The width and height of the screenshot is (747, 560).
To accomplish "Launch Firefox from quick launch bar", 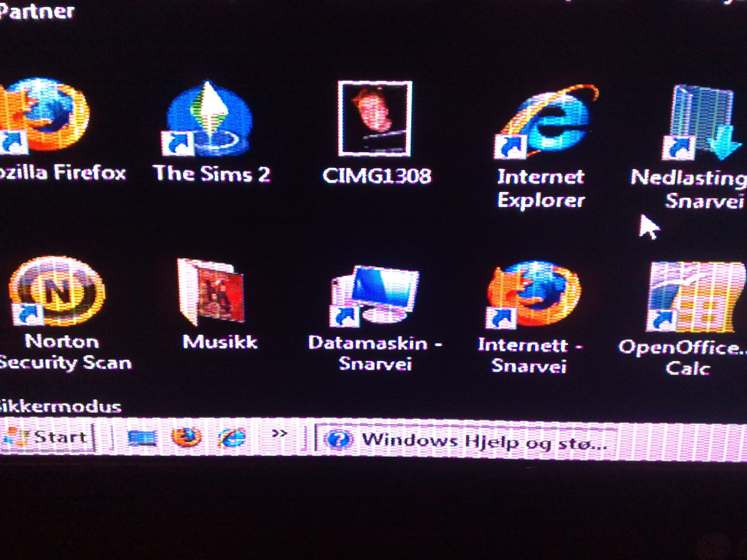I will [x=186, y=438].
